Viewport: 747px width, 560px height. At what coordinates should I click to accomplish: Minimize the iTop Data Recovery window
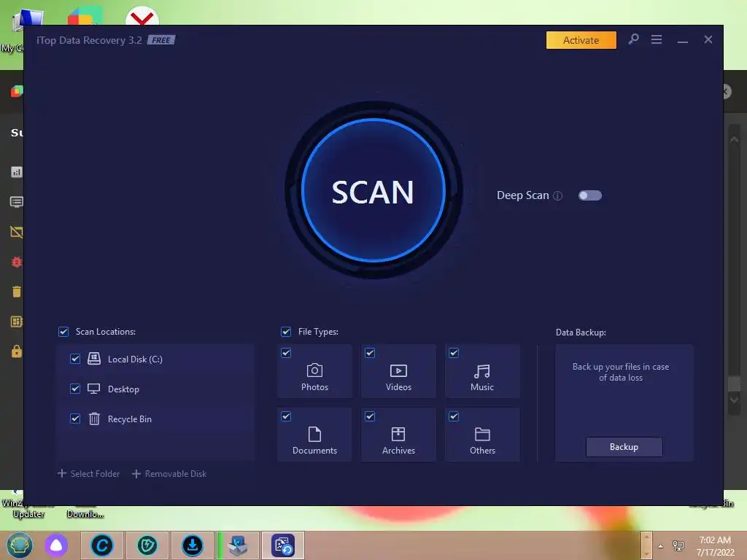pyautogui.click(x=683, y=40)
